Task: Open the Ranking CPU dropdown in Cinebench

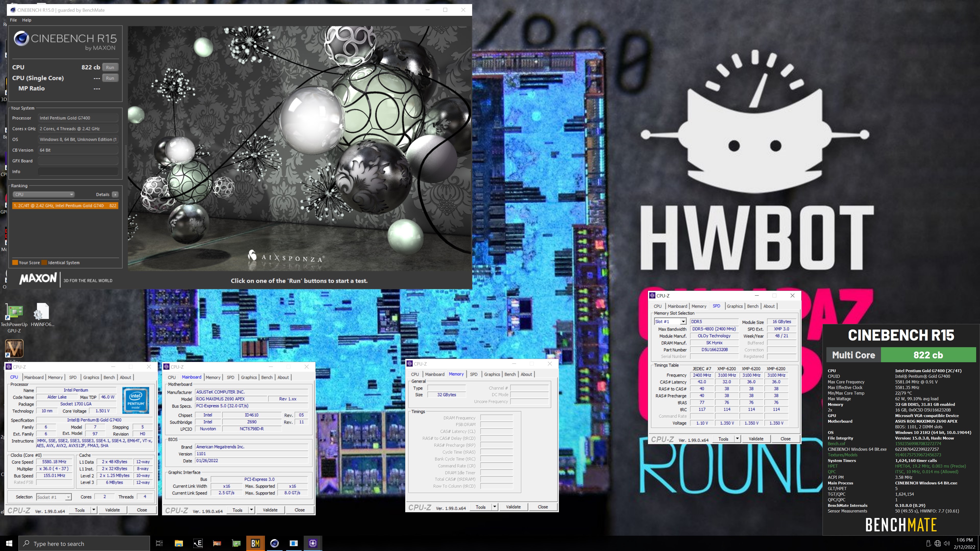Action: [x=44, y=194]
